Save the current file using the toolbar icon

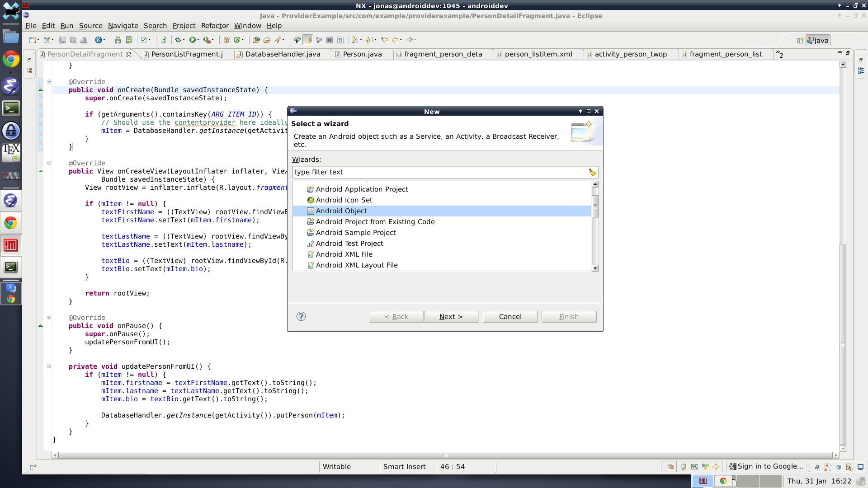point(62,40)
